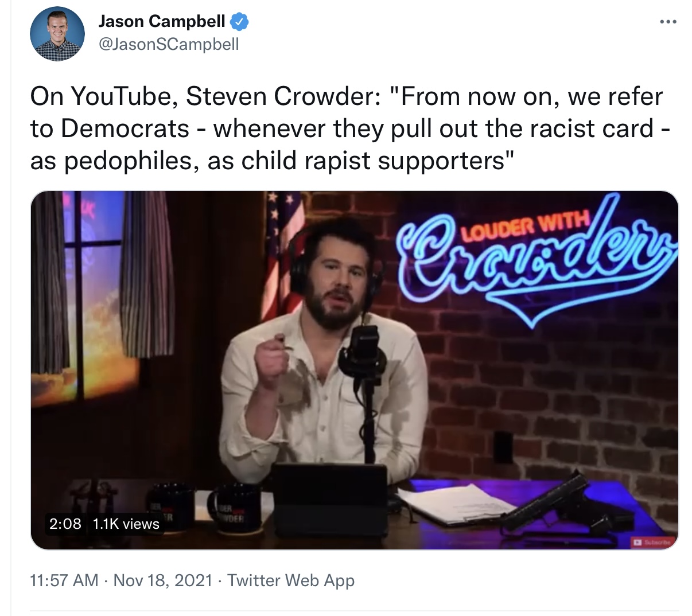The height and width of the screenshot is (616, 692).
Task: Click the Nov 18, 2021 date link
Action: tap(163, 580)
